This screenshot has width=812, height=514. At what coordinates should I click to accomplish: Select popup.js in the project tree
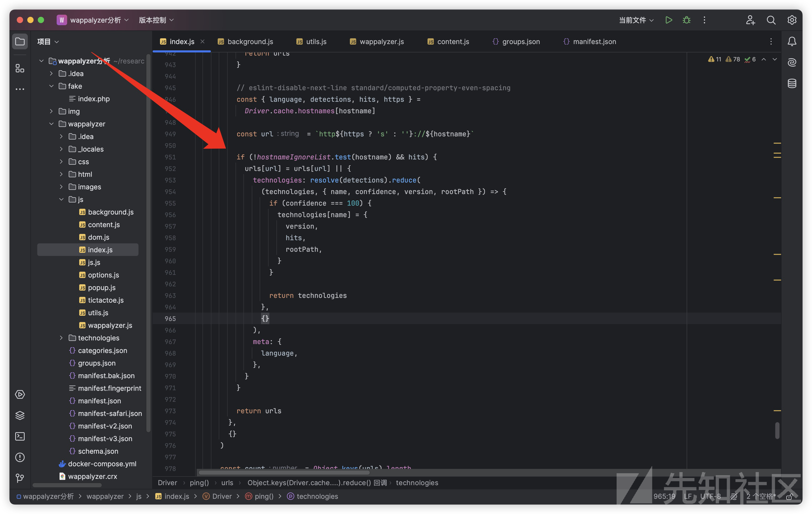(98, 288)
